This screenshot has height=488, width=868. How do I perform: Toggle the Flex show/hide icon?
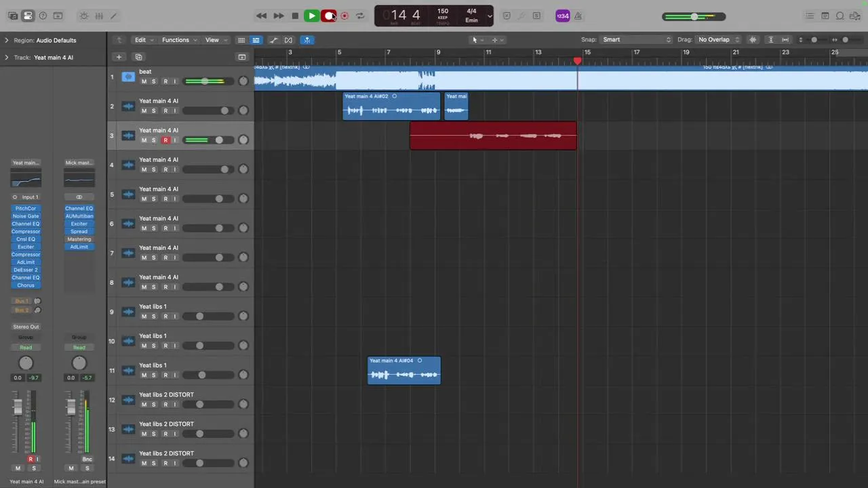tap(288, 40)
